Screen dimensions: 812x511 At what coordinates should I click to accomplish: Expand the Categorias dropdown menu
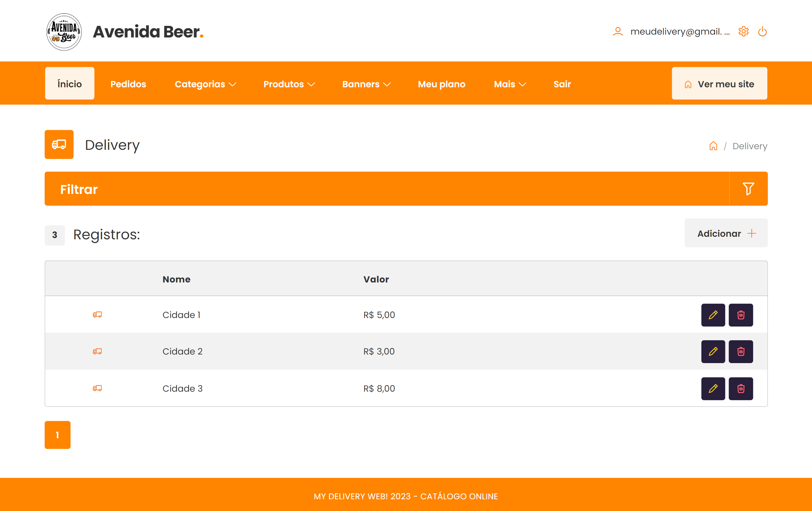tap(205, 84)
